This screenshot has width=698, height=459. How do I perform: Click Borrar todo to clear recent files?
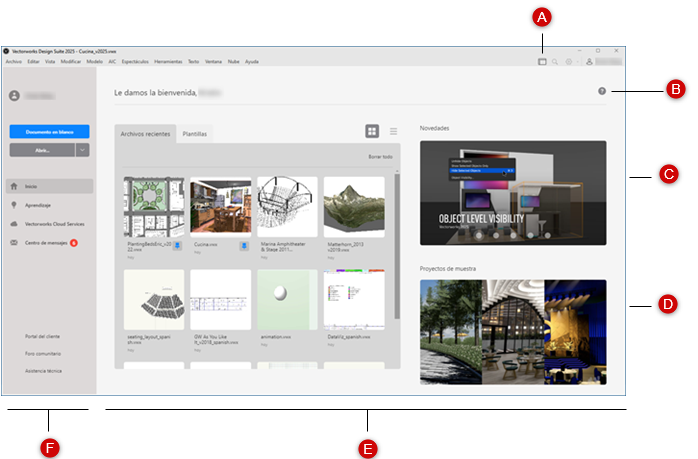click(x=380, y=157)
